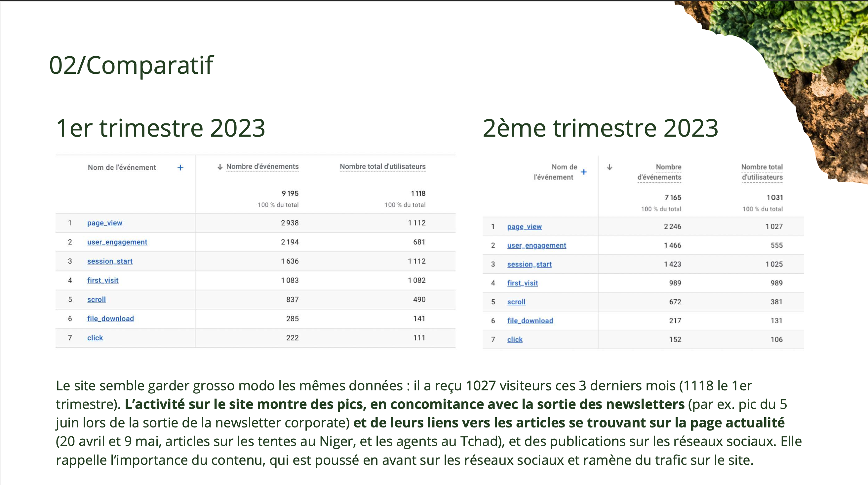Click the click event link, left table

[95, 338]
